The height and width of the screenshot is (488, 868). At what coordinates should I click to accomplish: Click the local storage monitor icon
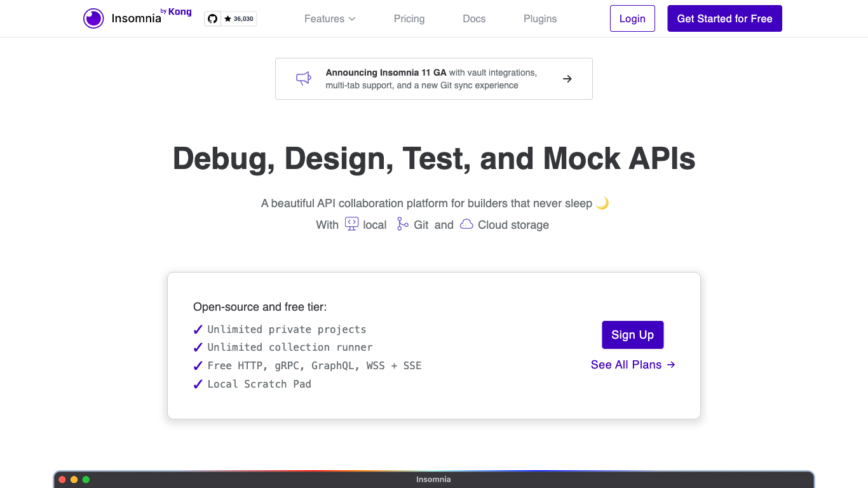coord(351,224)
